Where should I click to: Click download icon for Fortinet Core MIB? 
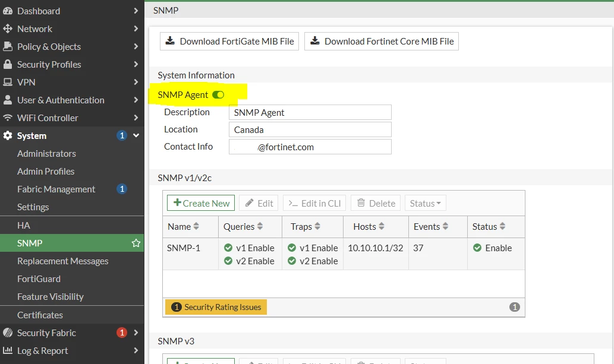(315, 41)
